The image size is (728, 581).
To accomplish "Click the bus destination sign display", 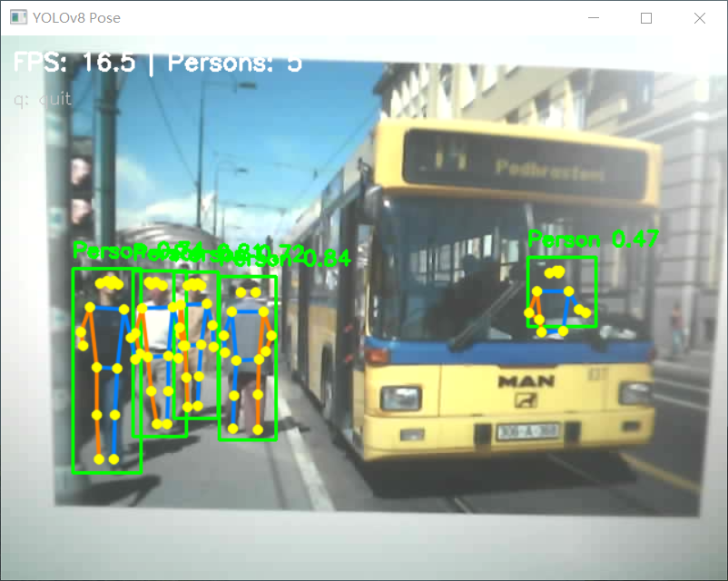I will [525, 165].
